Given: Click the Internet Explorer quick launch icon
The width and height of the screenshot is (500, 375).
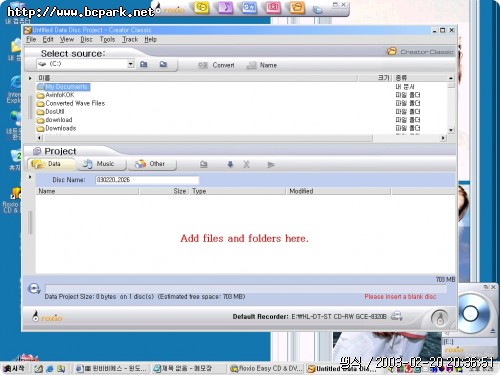Looking at the screenshot, I should pos(50,369).
